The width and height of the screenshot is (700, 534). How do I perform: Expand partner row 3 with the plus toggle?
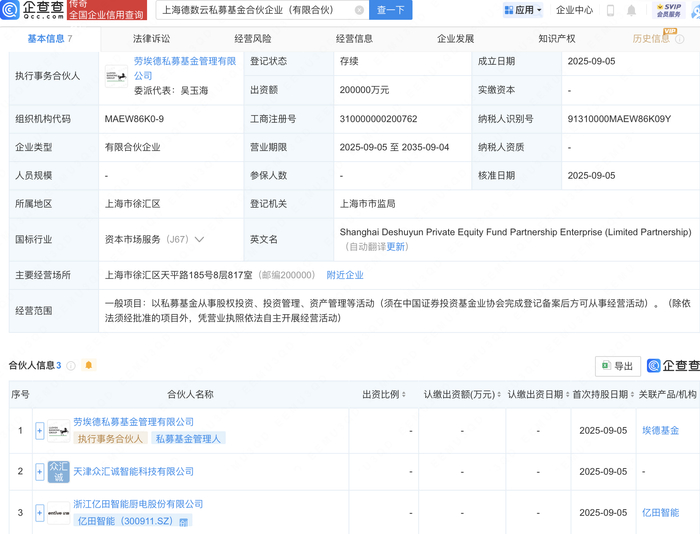[40, 513]
